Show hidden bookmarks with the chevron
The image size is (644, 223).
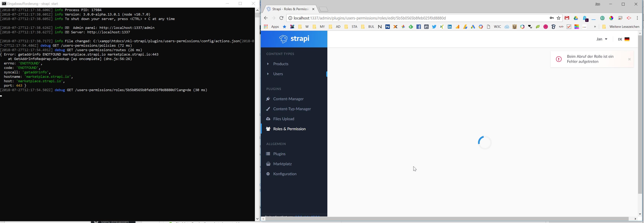tap(595, 27)
